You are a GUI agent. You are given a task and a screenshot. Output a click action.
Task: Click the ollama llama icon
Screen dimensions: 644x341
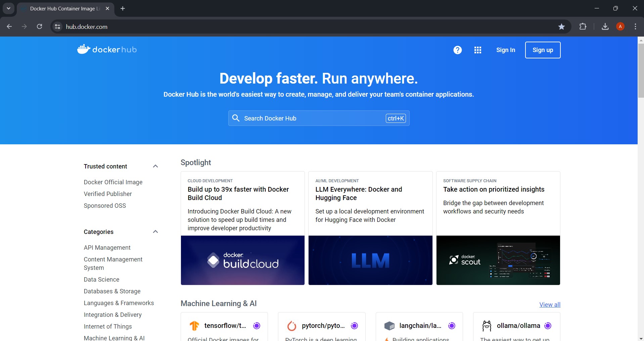(x=487, y=326)
